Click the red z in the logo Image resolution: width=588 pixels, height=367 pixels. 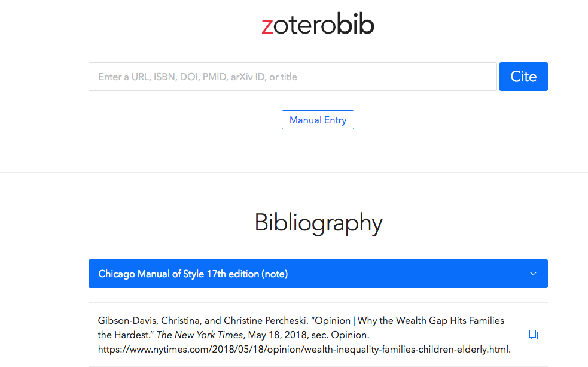click(267, 26)
